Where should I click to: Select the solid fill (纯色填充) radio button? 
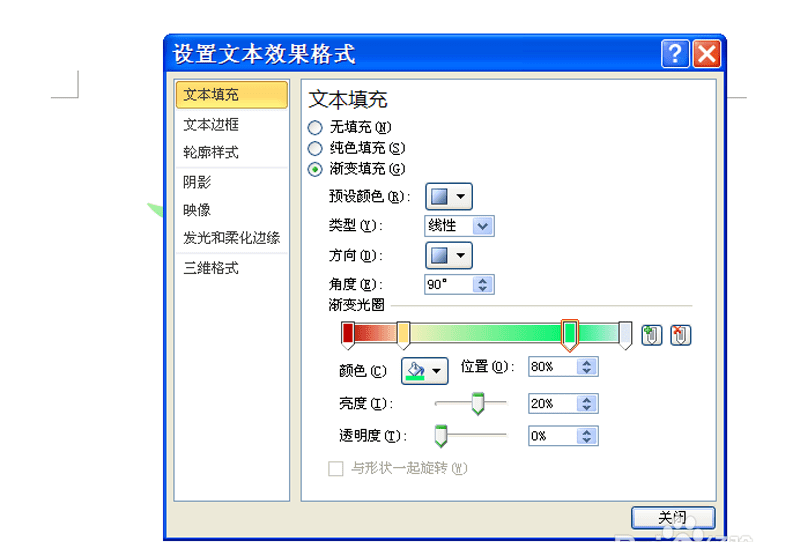tap(315, 148)
